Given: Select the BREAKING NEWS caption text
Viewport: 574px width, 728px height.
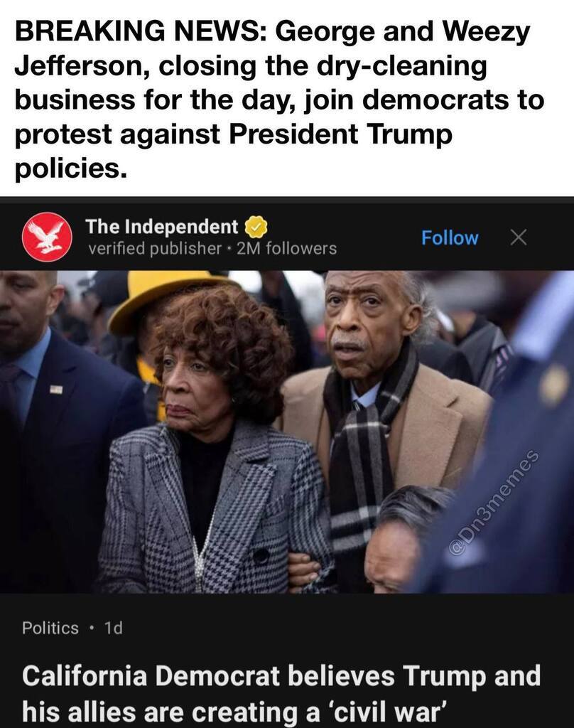Looking at the screenshot, I should click(279, 100).
